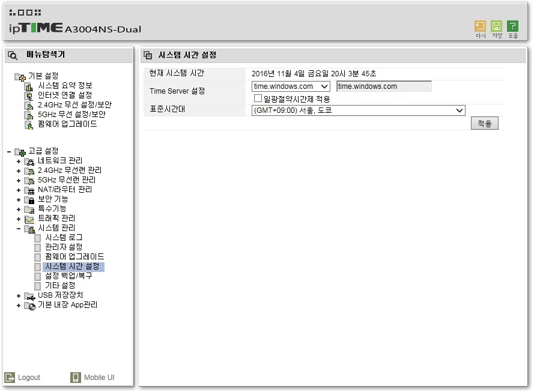Open 설정 백업/복구 menu item
Viewport: 534px width, 392px height.
tap(69, 276)
